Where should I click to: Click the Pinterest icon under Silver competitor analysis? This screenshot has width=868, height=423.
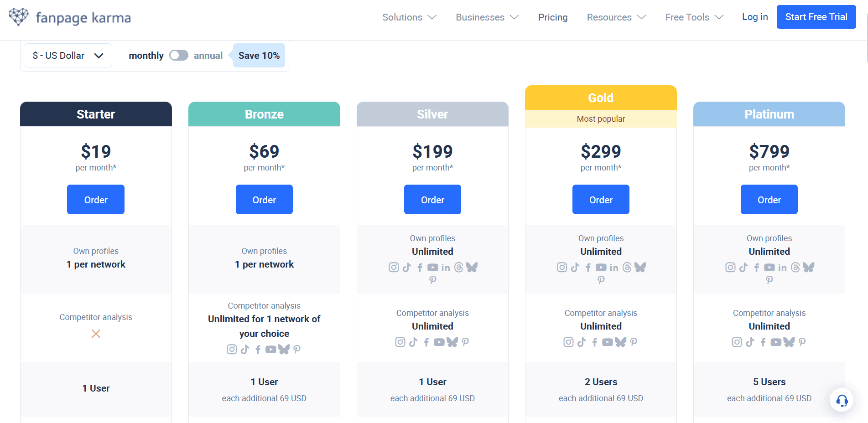465,342
